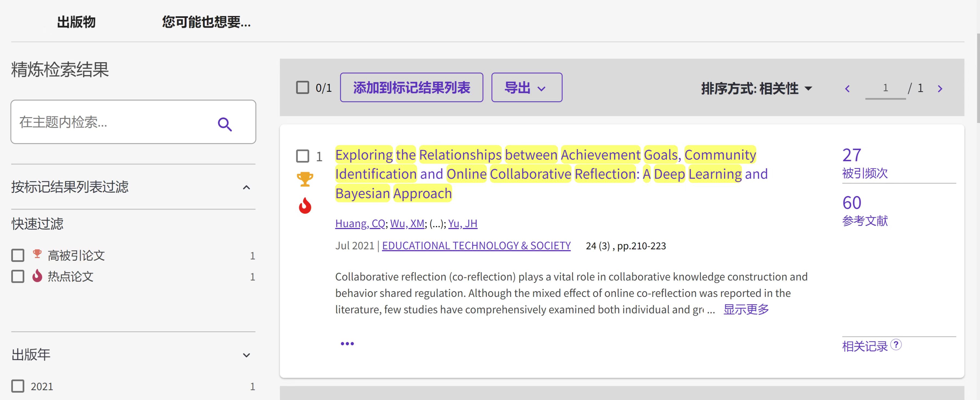This screenshot has height=400, width=980.
Task: Click the hot paper flame icon on result 1
Action: (305, 205)
